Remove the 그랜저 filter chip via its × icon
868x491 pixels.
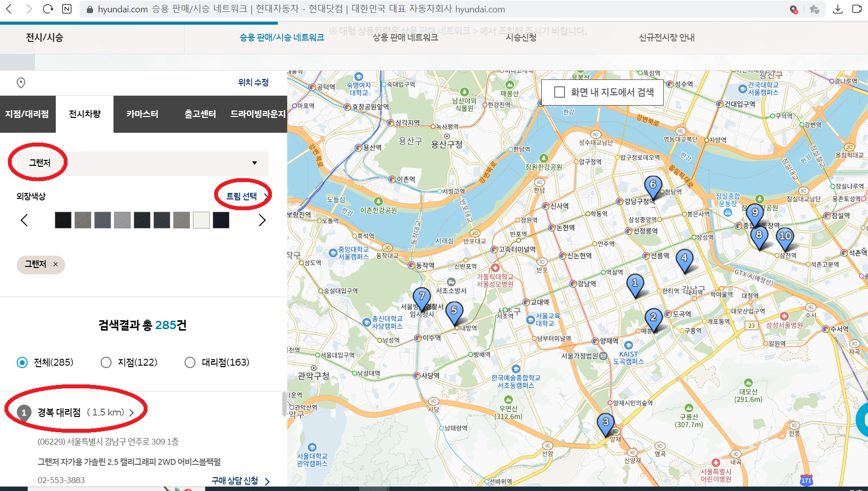pyautogui.click(x=56, y=265)
